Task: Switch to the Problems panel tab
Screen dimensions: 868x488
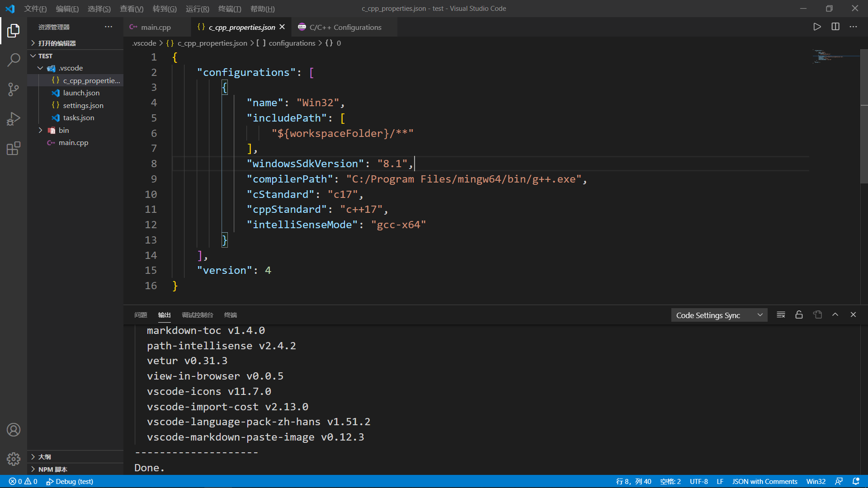Action: point(141,315)
